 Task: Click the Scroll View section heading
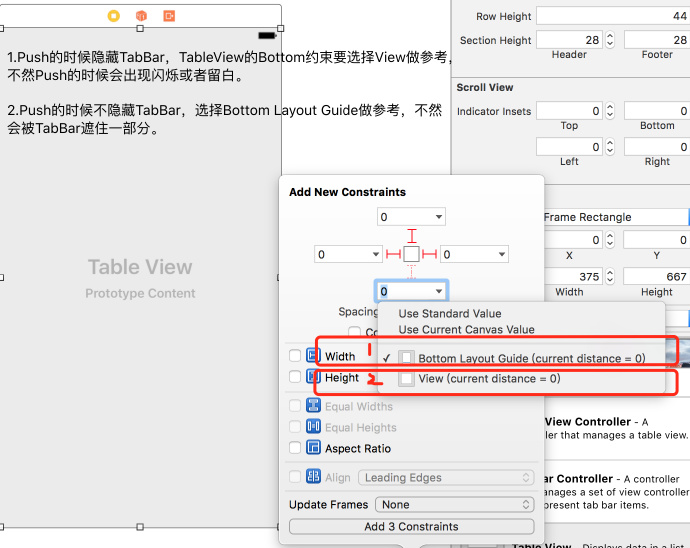coord(484,87)
